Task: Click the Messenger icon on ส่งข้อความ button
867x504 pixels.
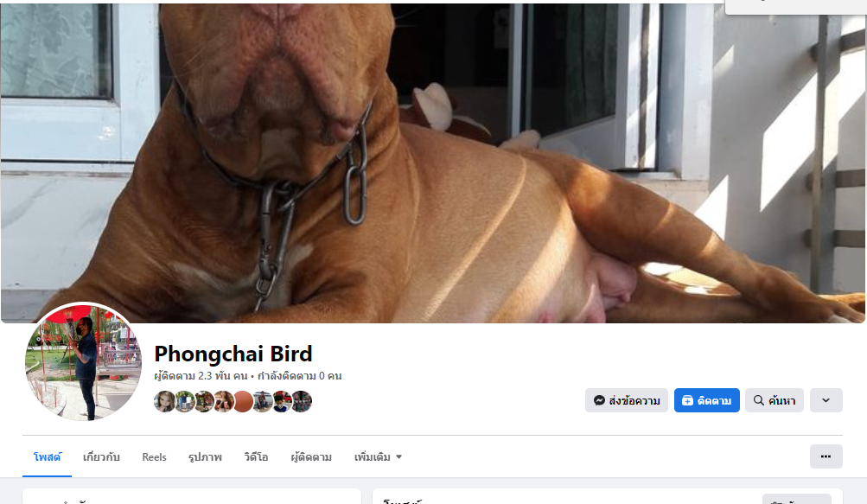Action: click(x=599, y=400)
